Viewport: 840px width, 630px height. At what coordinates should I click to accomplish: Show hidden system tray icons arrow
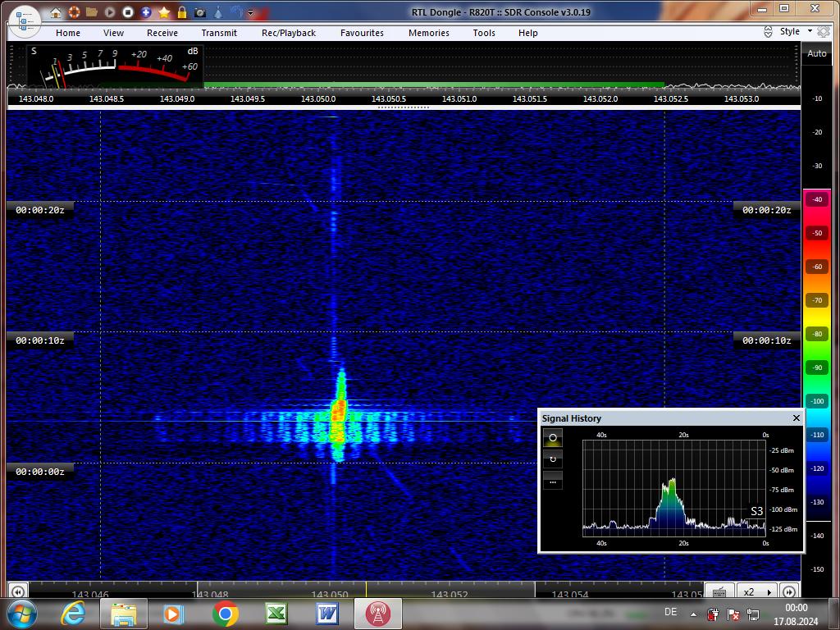pyautogui.click(x=694, y=614)
